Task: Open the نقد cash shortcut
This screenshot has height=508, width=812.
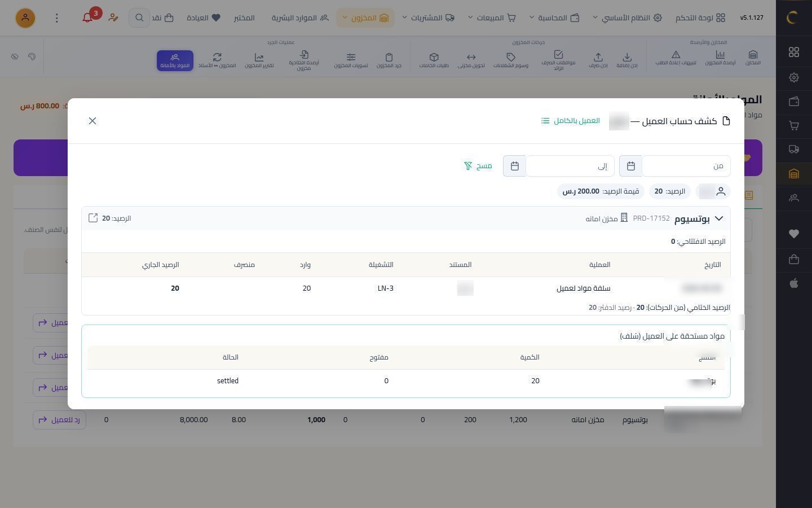Action: pos(162,18)
